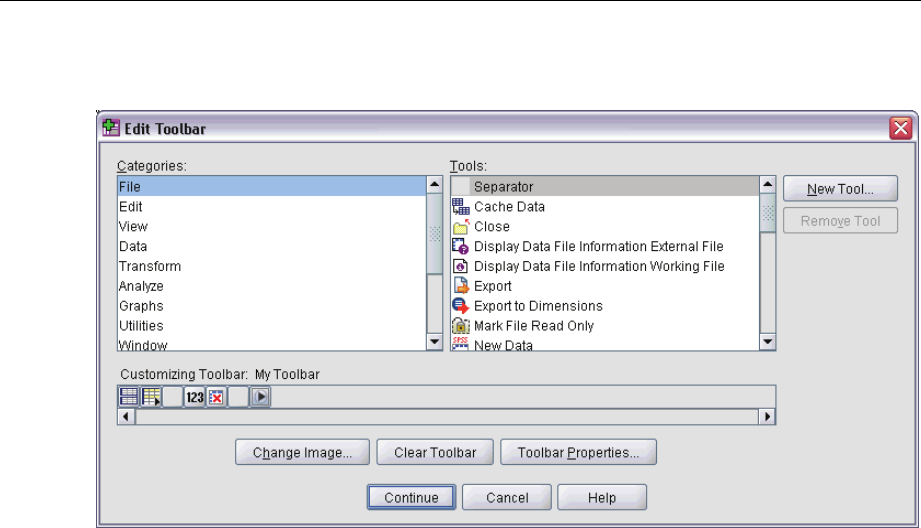Click the Categories list scrollbar thumb
This screenshot has width=921, height=528.
[x=435, y=234]
